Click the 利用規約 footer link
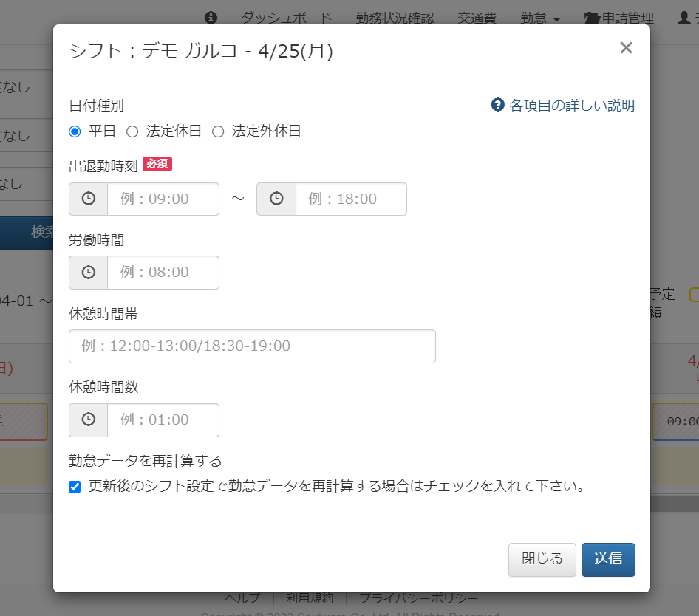This screenshot has width=699, height=616. coord(310,598)
